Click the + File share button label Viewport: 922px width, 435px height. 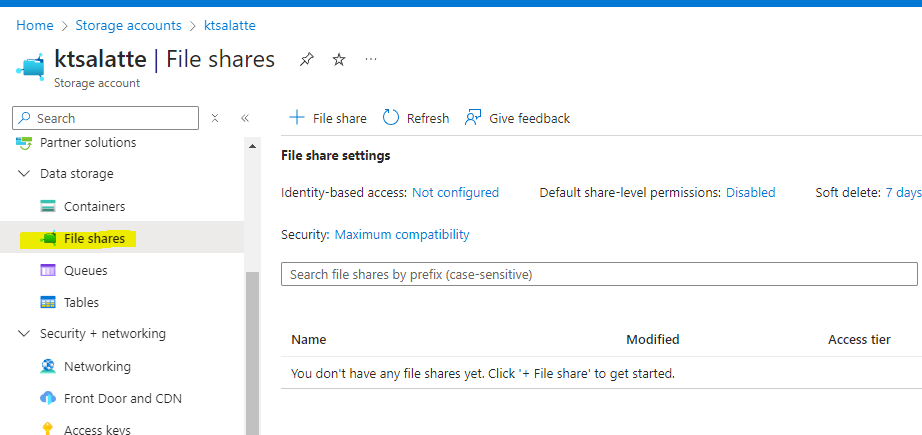point(339,118)
